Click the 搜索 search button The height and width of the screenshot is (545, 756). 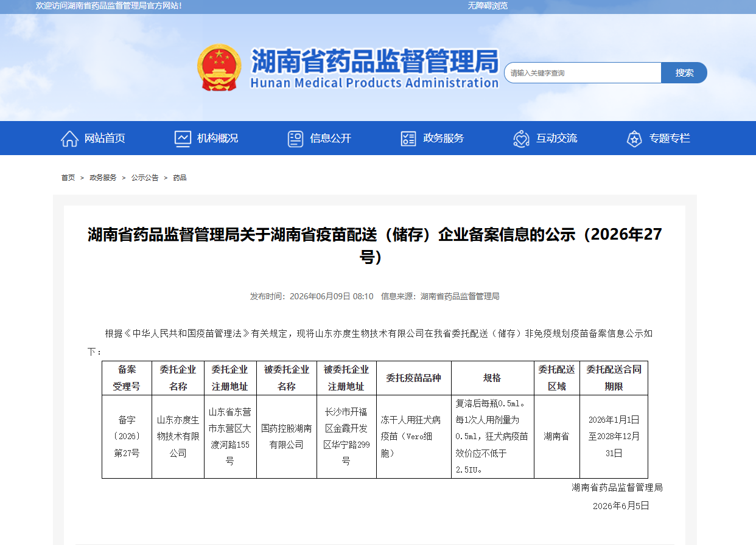click(x=684, y=72)
